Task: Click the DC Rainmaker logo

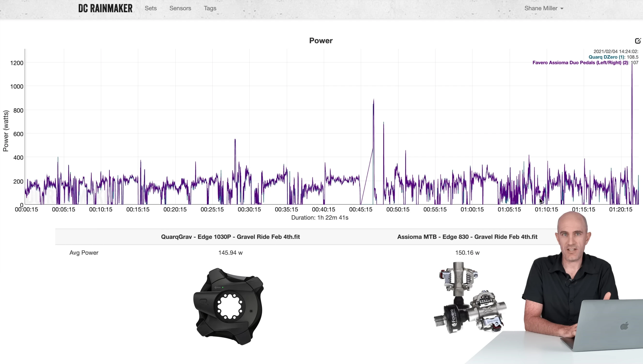Action: point(105,8)
